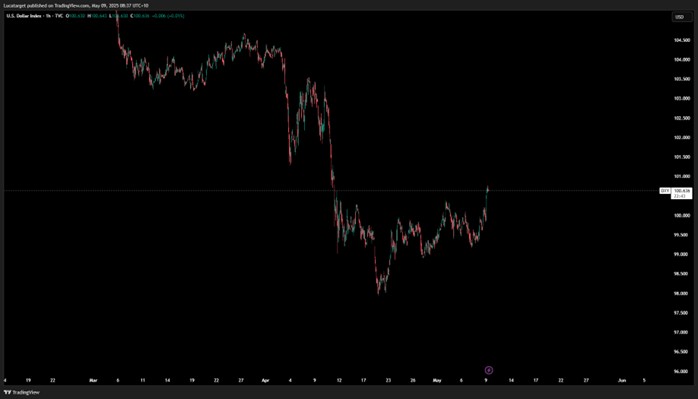This screenshot has width=698, height=399.
Task: Click the 102.000 price axis label
Action: [x=681, y=138]
